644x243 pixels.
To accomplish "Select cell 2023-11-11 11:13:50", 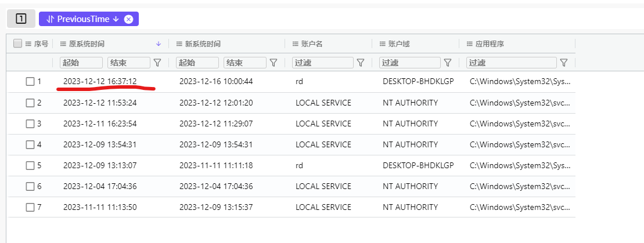I will pyautogui.click(x=100, y=207).
